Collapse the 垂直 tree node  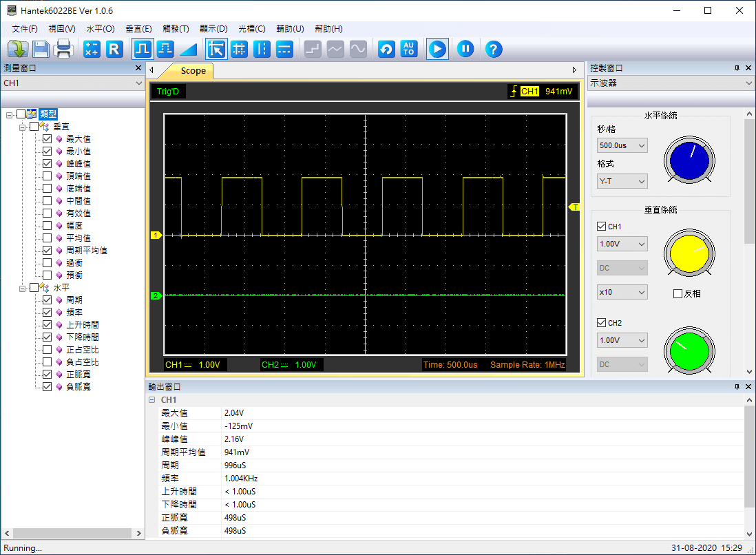tap(22, 127)
